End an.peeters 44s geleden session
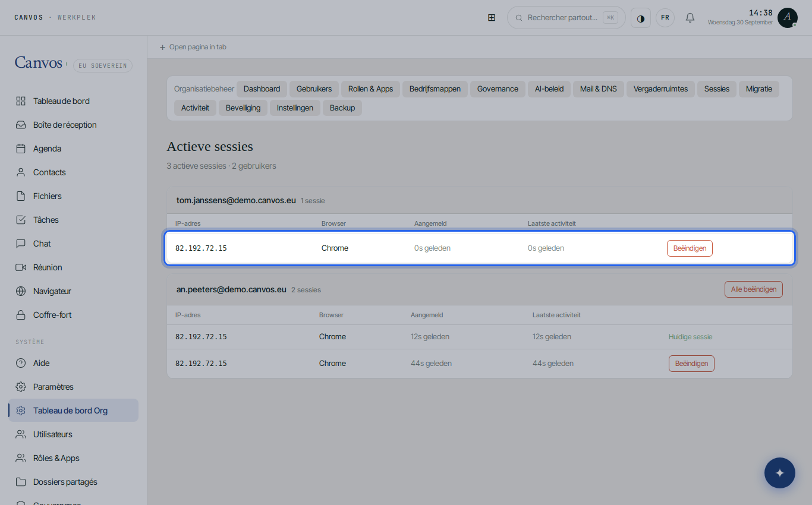The width and height of the screenshot is (812, 505). tap(691, 364)
